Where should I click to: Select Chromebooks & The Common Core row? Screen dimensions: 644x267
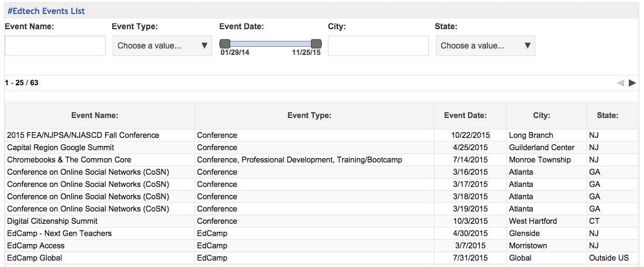click(321, 159)
